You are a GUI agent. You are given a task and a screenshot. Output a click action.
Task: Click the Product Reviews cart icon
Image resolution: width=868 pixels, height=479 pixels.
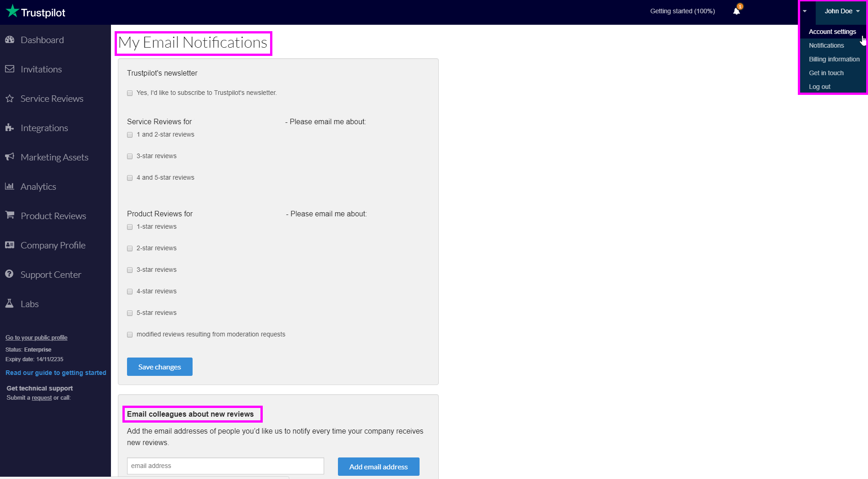[10, 215]
